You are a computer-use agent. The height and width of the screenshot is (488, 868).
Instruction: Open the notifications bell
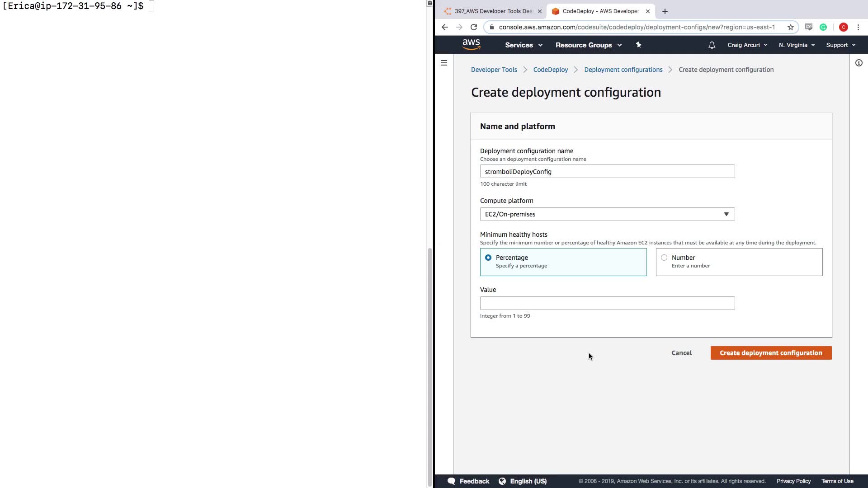click(712, 45)
